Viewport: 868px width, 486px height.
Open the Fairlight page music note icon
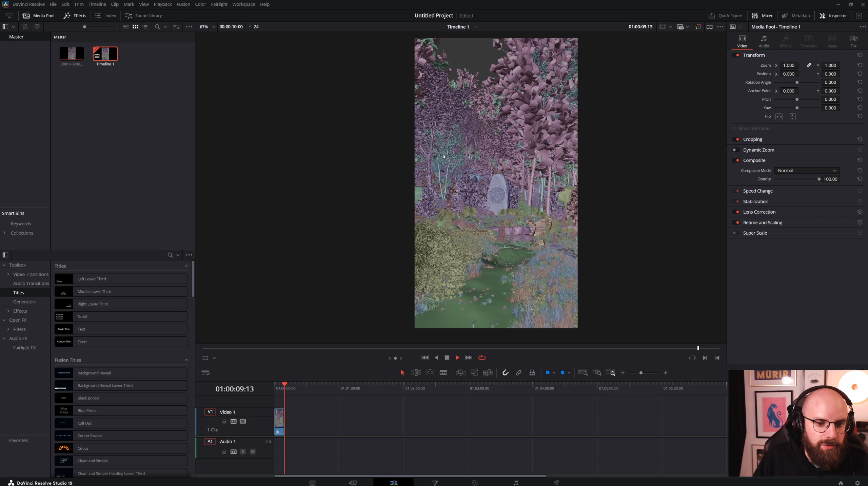click(x=516, y=483)
